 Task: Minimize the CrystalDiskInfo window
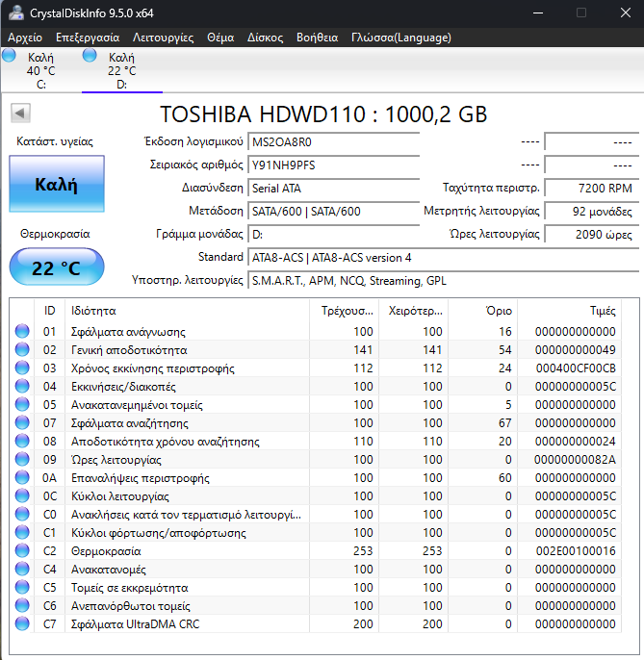538,13
